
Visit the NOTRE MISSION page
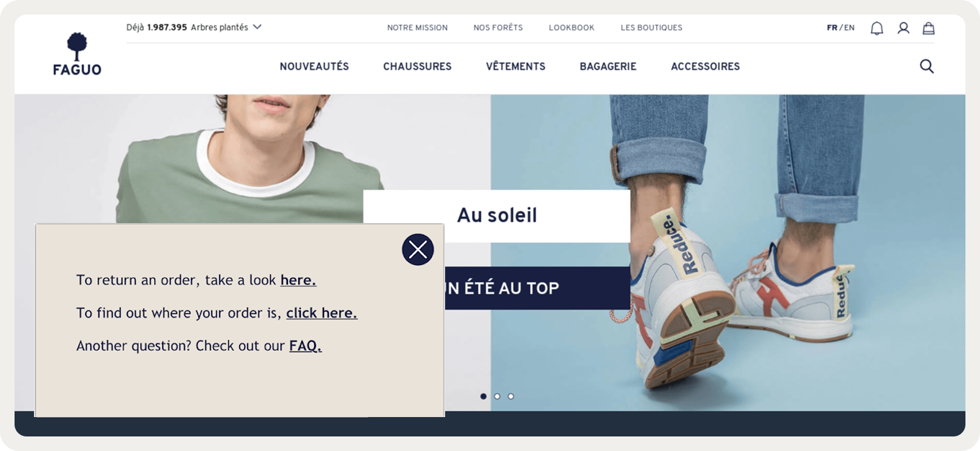(417, 28)
